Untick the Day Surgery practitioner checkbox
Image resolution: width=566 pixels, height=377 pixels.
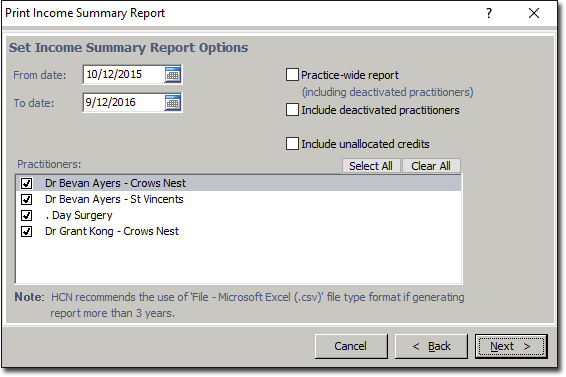[x=26, y=216]
